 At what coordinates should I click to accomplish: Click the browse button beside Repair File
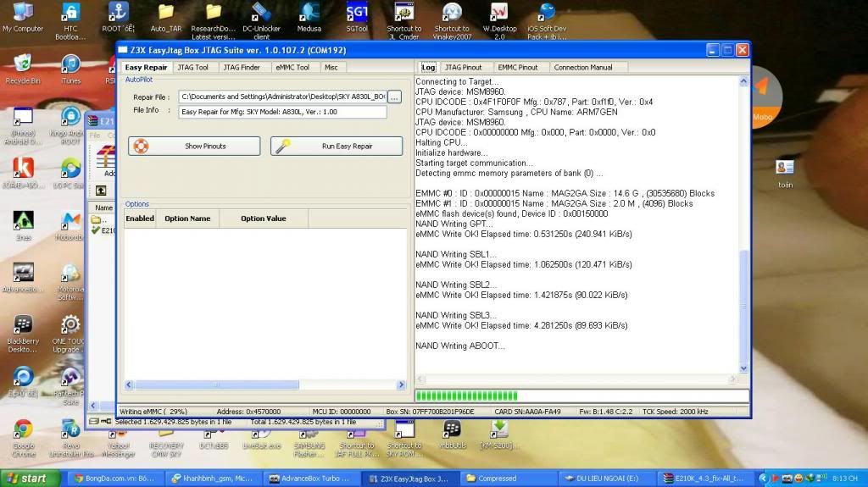[394, 97]
